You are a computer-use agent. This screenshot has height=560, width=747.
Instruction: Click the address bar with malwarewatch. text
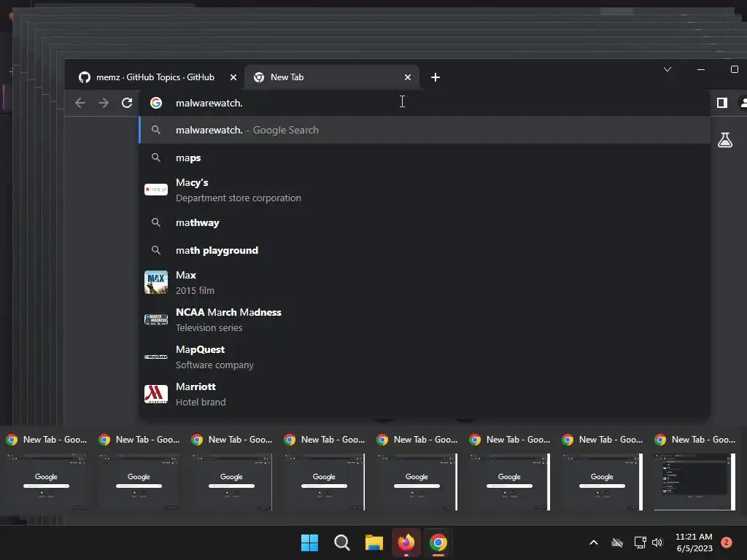424,103
